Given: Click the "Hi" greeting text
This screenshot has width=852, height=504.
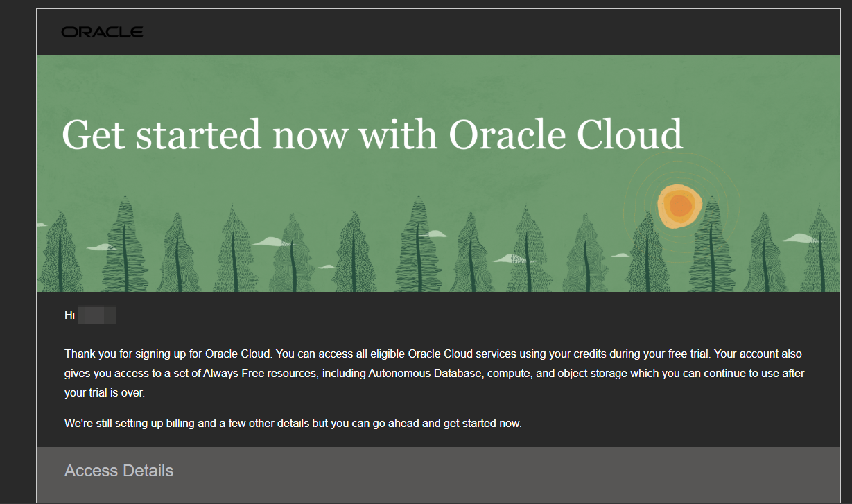Looking at the screenshot, I should point(69,315).
